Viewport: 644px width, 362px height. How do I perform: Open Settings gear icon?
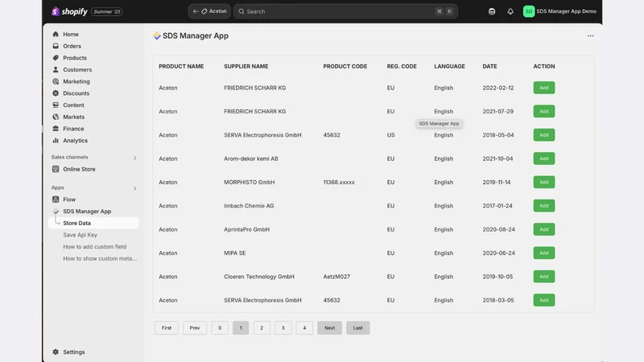pyautogui.click(x=56, y=352)
